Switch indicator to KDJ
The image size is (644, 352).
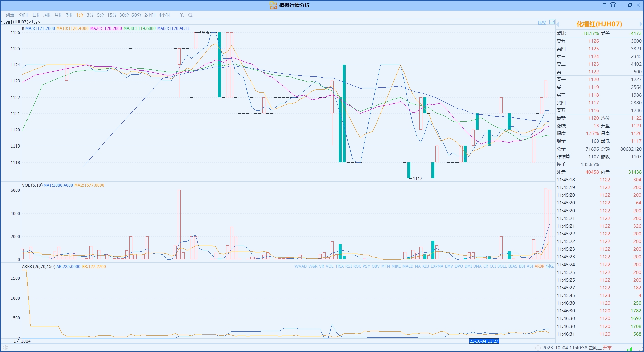[426, 266]
